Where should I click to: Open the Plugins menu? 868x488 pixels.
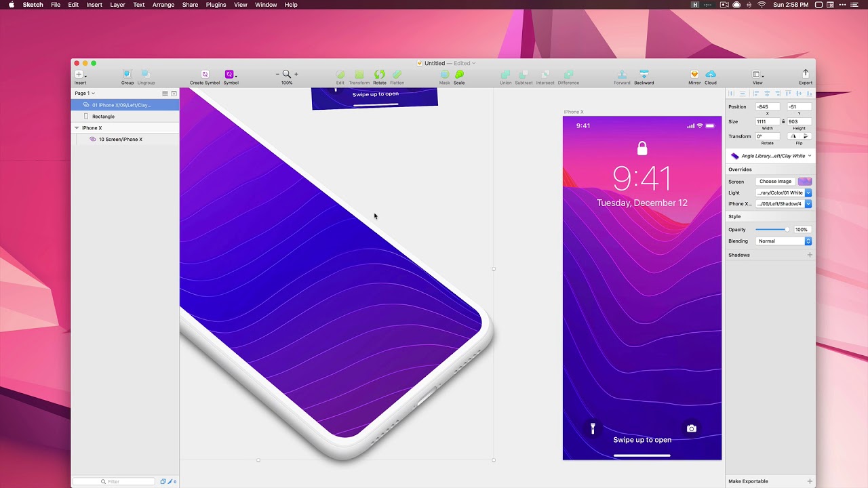(216, 5)
